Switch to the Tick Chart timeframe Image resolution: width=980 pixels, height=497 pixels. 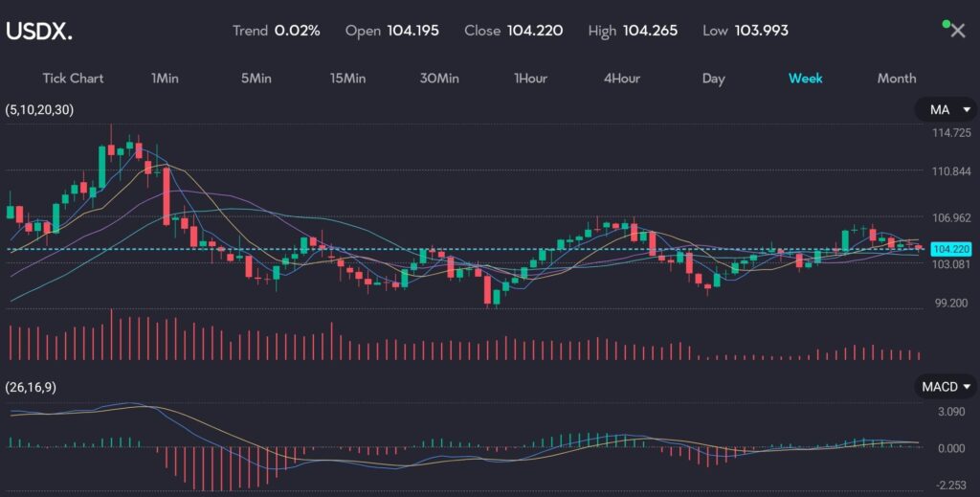(x=73, y=79)
